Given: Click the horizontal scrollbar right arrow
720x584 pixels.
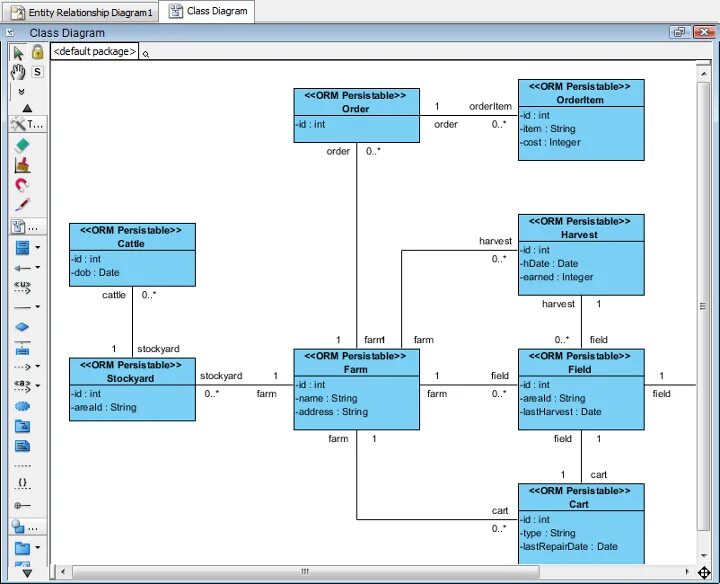Looking at the screenshot, I should (687, 572).
